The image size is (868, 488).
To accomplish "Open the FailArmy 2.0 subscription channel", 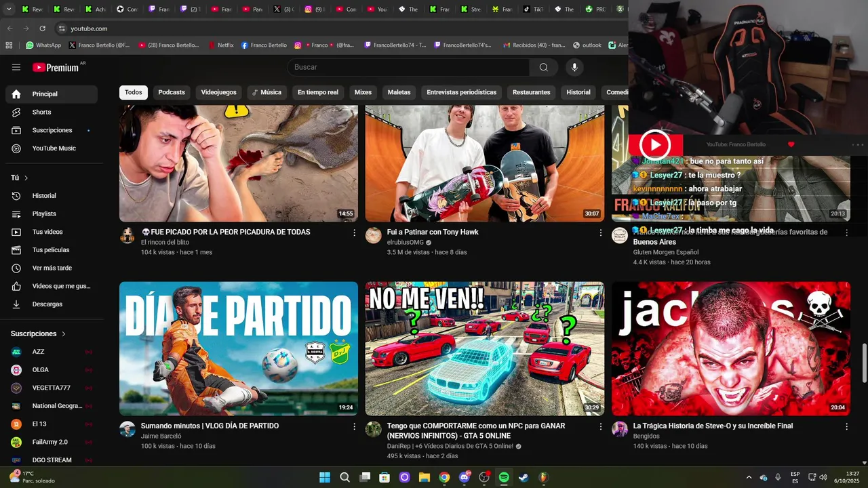I will pyautogui.click(x=52, y=442).
